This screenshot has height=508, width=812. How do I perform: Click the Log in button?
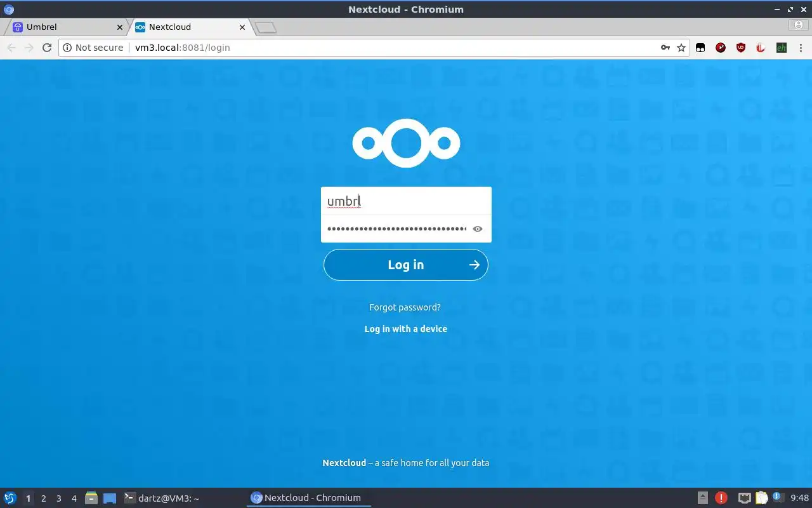[406, 265]
